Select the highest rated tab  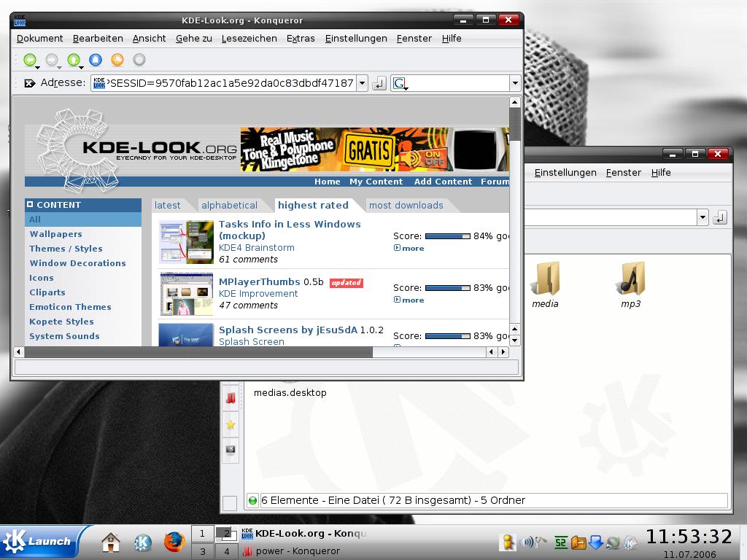(x=313, y=205)
